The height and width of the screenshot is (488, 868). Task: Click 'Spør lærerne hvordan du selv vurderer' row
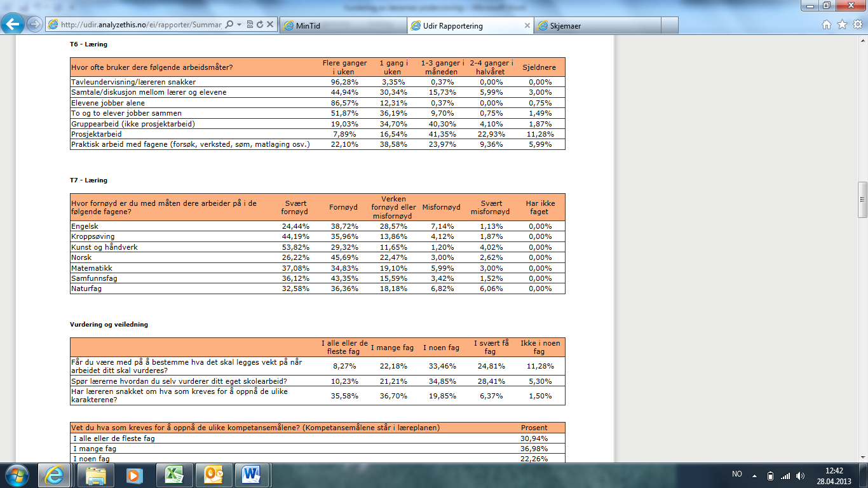(317, 381)
